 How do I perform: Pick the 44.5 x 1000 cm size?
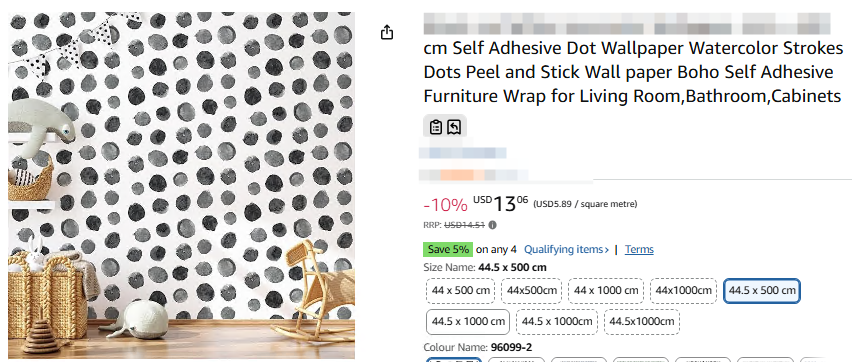tap(468, 322)
